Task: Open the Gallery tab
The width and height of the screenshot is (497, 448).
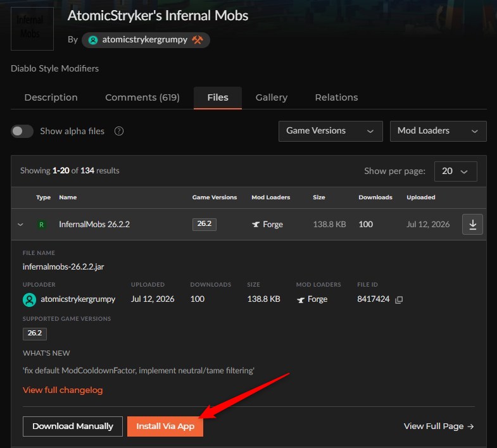Action: 272,97
